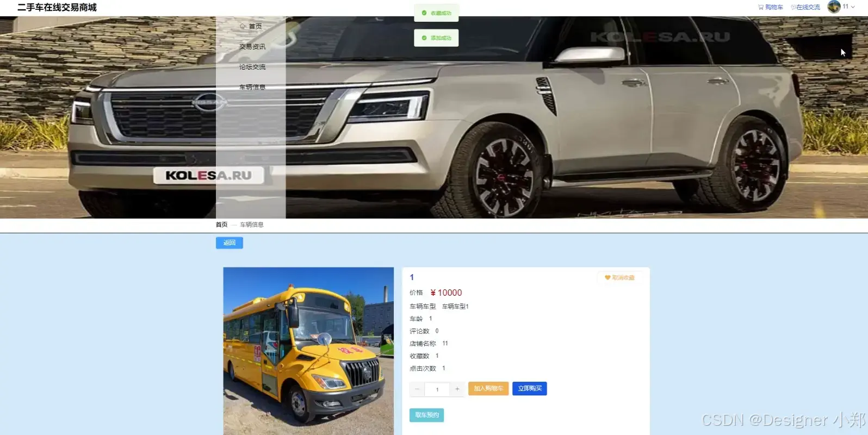The height and width of the screenshot is (435, 868).
Task: Click the vehicle title 1
Action: pyautogui.click(x=412, y=277)
